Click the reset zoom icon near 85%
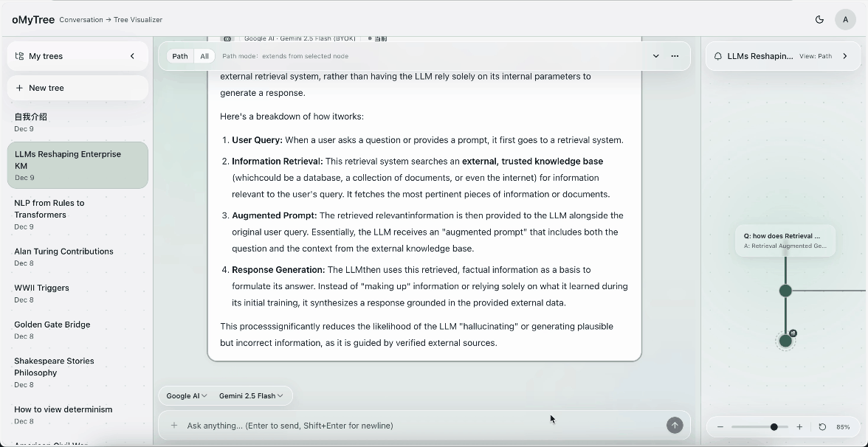Screen dimensions: 868x447 (x=821, y=426)
